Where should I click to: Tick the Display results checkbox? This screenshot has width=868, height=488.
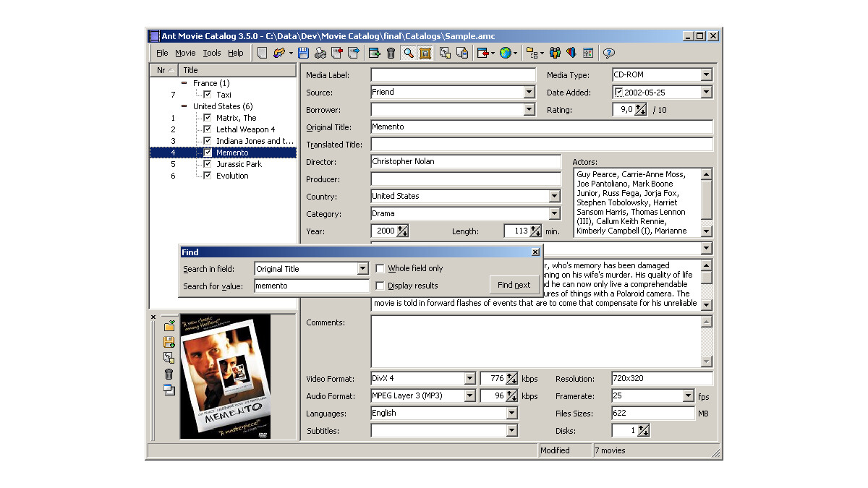(380, 286)
